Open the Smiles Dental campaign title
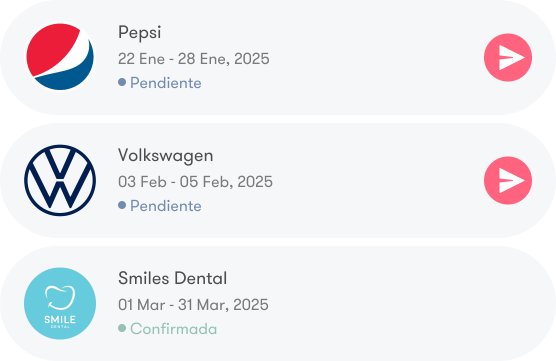The image size is (556, 361). click(172, 278)
